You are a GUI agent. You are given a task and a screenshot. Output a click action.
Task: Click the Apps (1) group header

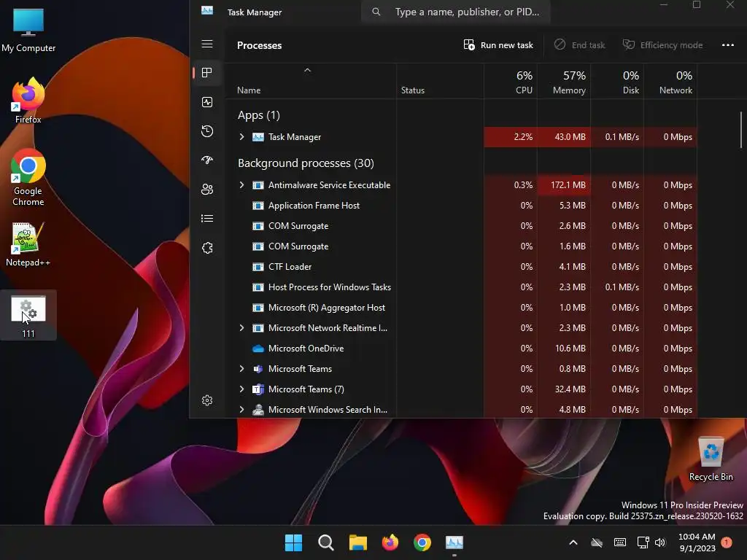coord(259,114)
